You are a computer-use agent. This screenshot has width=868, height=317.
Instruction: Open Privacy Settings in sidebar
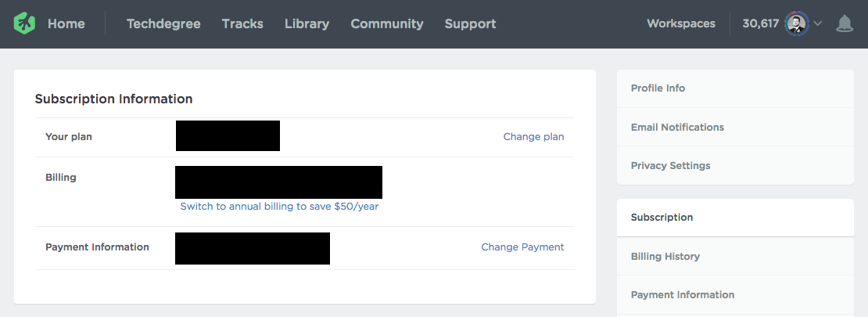coord(735,165)
